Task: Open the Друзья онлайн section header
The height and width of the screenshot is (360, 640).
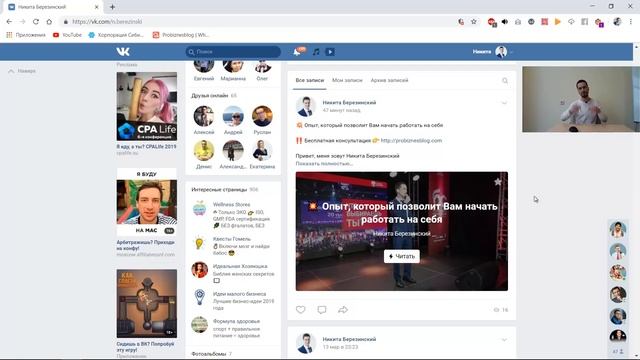Action: point(210,96)
